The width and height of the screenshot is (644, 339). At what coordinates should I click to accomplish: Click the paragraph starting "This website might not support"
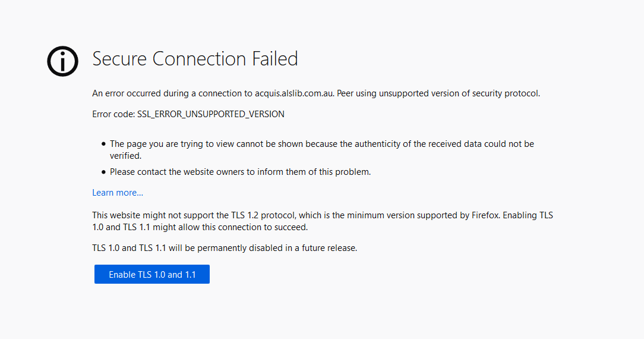coord(323,221)
